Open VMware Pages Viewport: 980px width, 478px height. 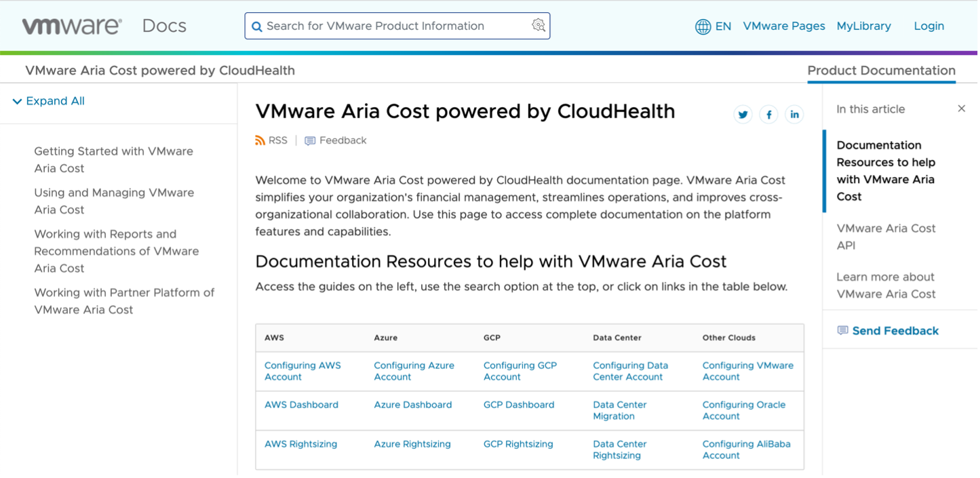click(x=784, y=26)
